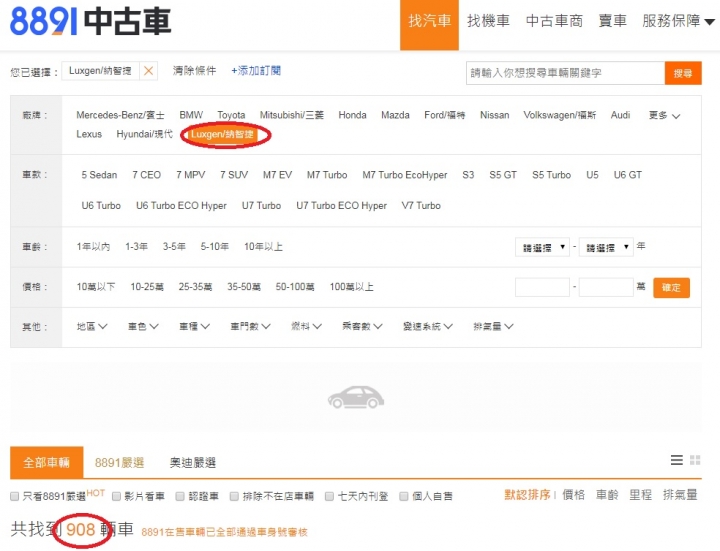Choose the 7 CEO model

(146, 175)
